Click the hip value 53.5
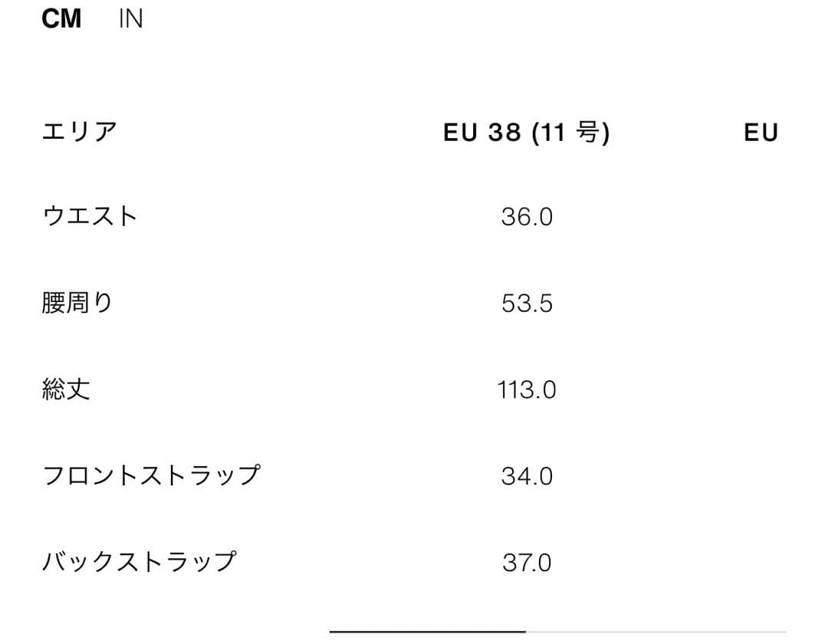Image resolution: width=828 pixels, height=644 pixels. pos(527,304)
